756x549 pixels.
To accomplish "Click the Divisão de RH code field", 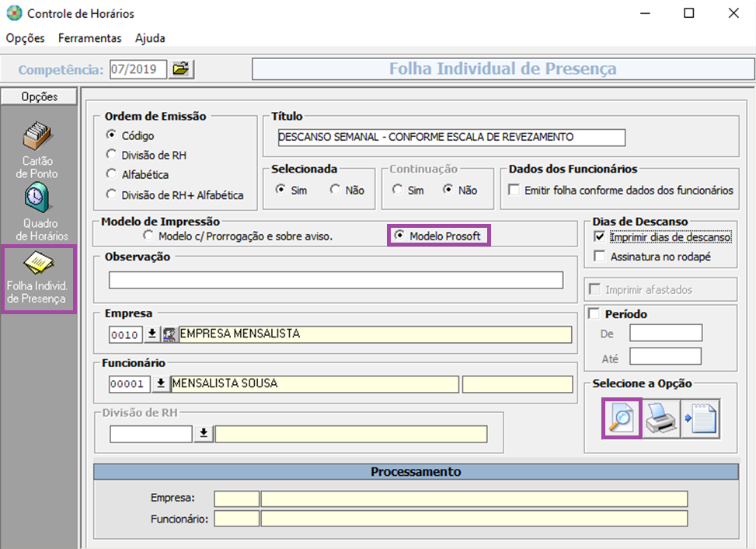I will (x=151, y=434).
